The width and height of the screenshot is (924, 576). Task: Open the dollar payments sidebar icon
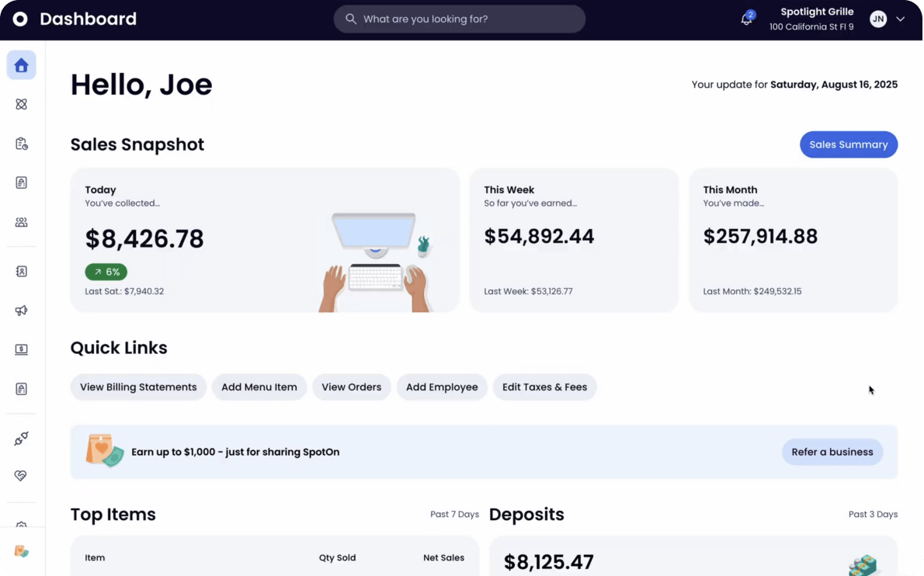point(21,349)
